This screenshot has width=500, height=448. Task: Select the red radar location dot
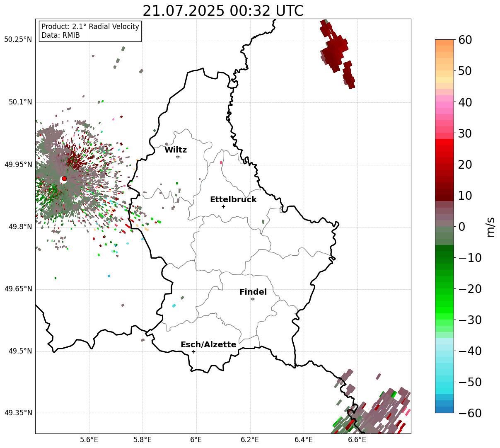[x=64, y=179]
